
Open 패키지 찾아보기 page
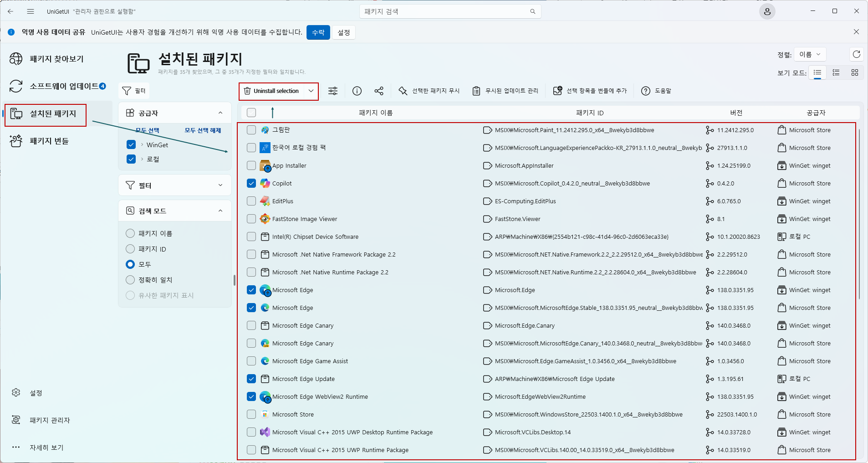[58, 59]
